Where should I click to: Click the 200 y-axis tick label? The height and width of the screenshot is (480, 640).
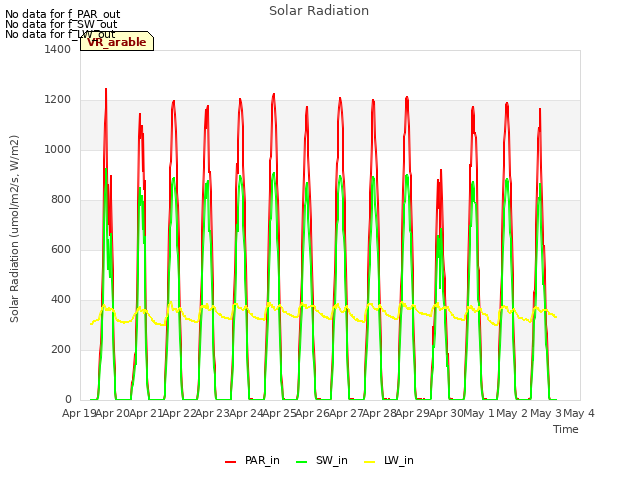pyautogui.click(x=61, y=350)
